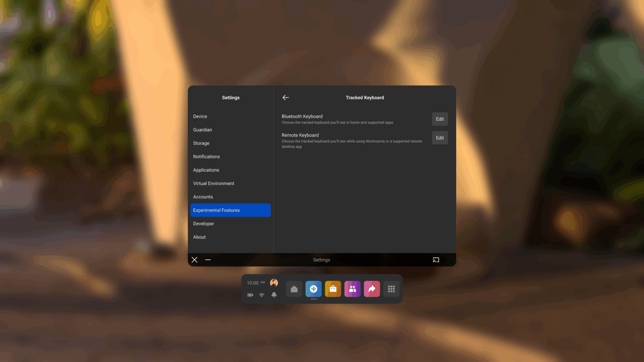The width and height of the screenshot is (644, 362).
Task: Open Virtual Environment settings
Action: pos(214,183)
